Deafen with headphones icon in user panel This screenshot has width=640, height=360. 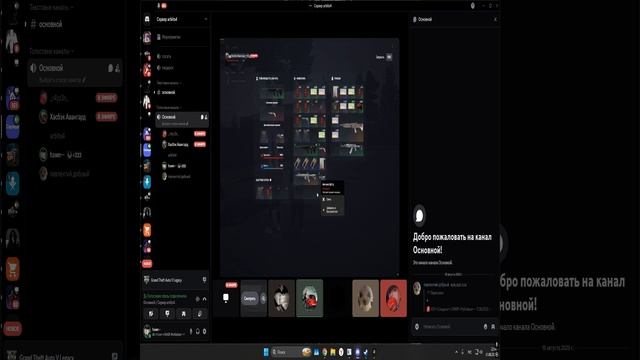click(x=198, y=331)
